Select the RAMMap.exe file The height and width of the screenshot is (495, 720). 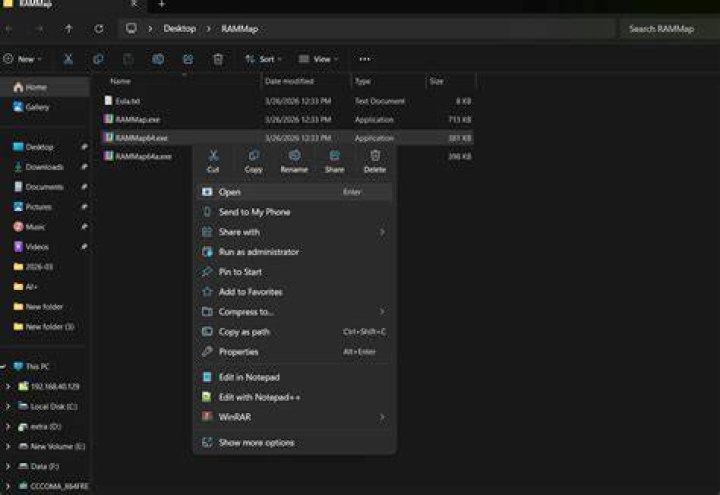point(287,119)
